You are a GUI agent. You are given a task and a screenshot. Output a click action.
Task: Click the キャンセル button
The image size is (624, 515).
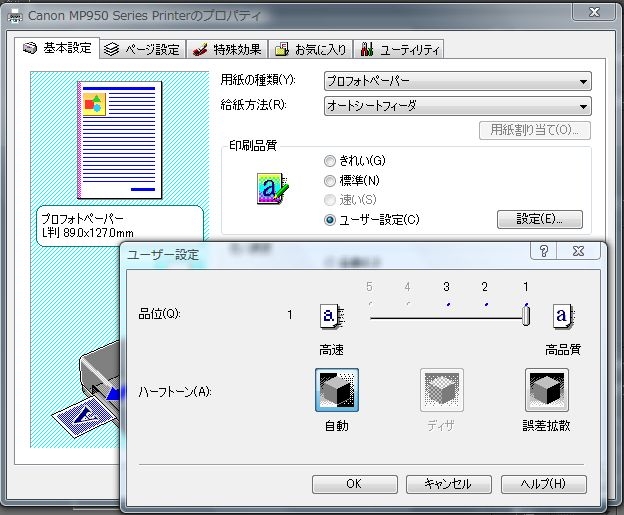[x=448, y=484]
